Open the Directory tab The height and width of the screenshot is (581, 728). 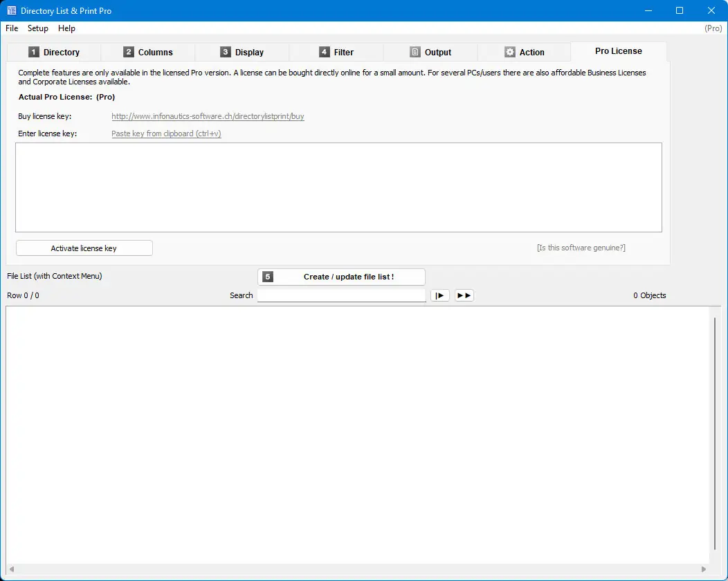[x=54, y=52]
